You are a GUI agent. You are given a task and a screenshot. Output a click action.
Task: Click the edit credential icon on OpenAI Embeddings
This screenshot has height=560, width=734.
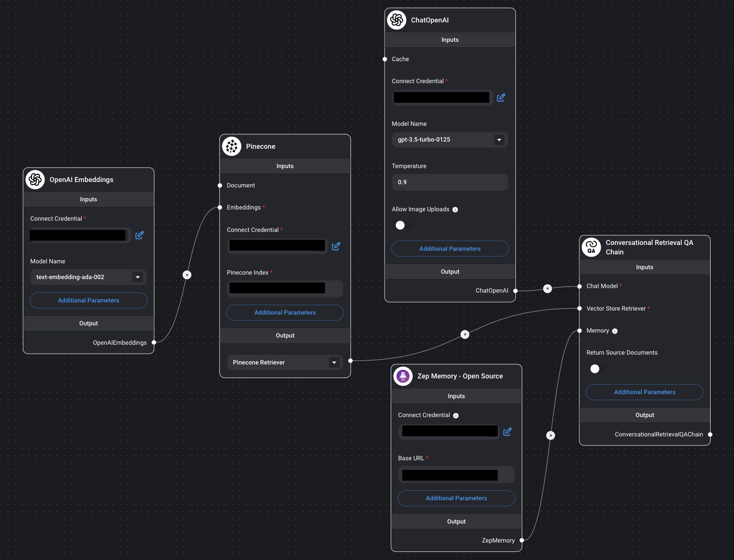point(139,235)
